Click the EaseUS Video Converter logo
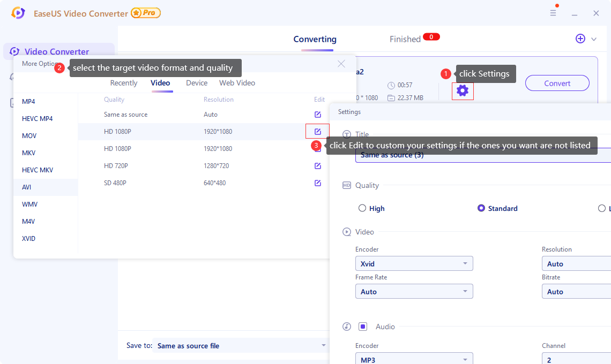 click(x=18, y=13)
